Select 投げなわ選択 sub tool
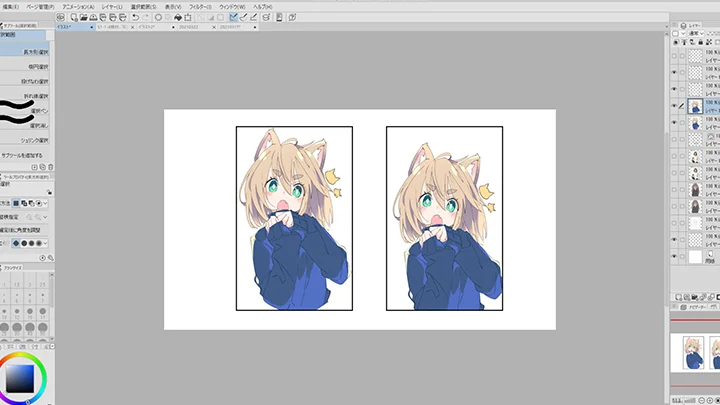This screenshot has height=405, width=720. (x=25, y=81)
